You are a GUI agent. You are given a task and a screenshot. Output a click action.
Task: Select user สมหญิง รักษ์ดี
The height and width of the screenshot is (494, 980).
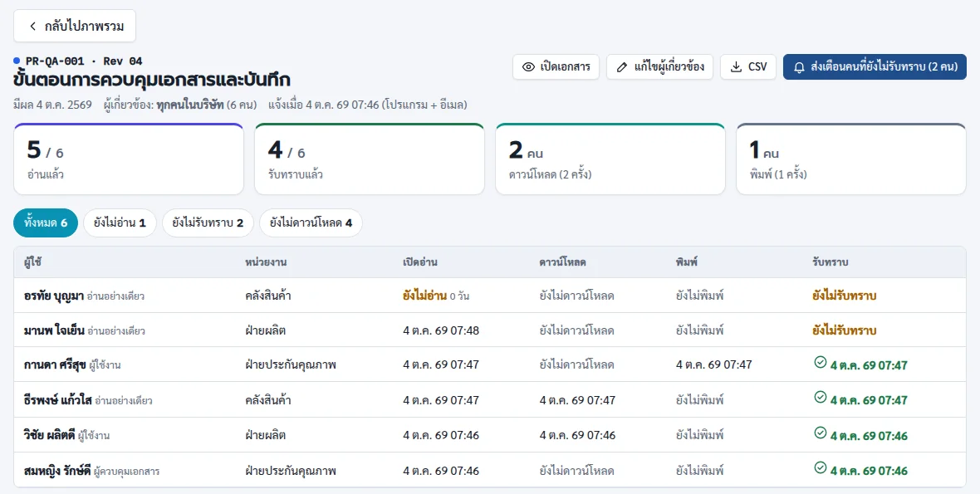[x=56, y=470]
